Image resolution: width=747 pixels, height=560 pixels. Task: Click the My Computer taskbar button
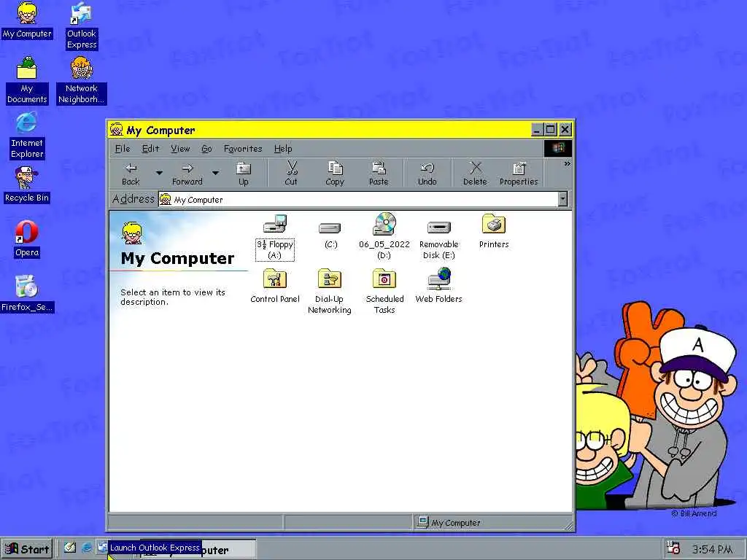[x=197, y=550]
